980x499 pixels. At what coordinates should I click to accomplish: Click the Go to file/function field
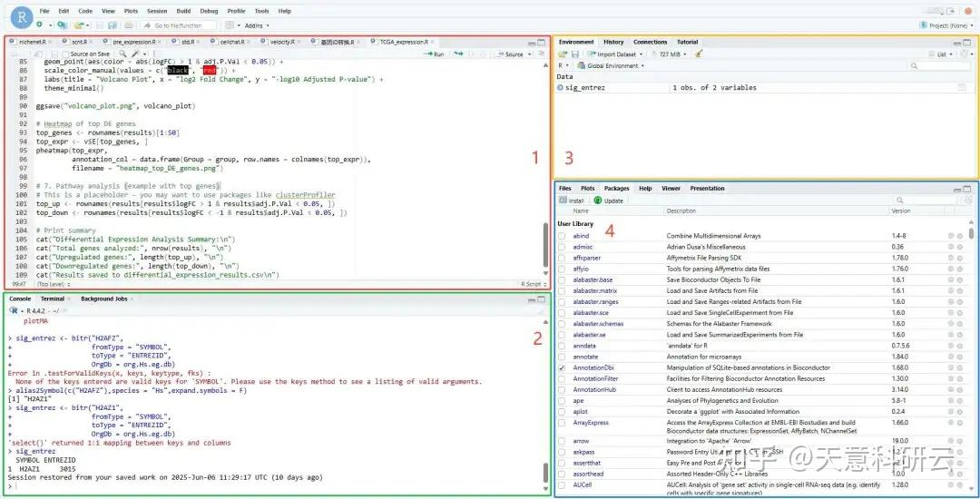178,25
